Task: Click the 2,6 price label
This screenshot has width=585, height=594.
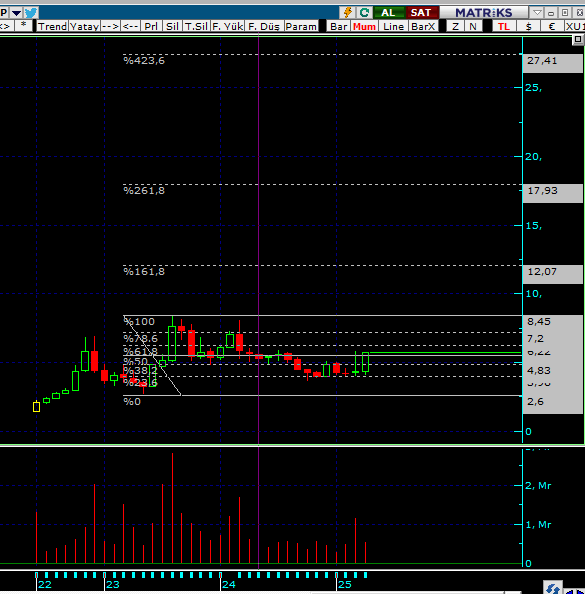Action: (535, 402)
